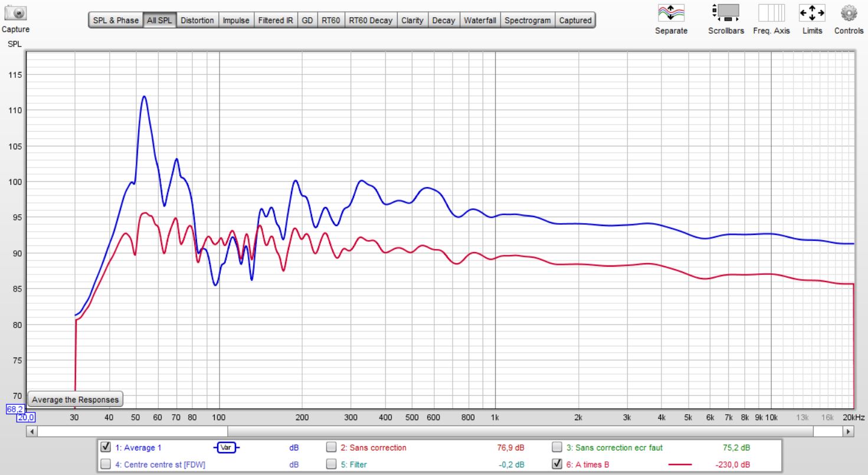Open the Clarity tab

pos(412,20)
